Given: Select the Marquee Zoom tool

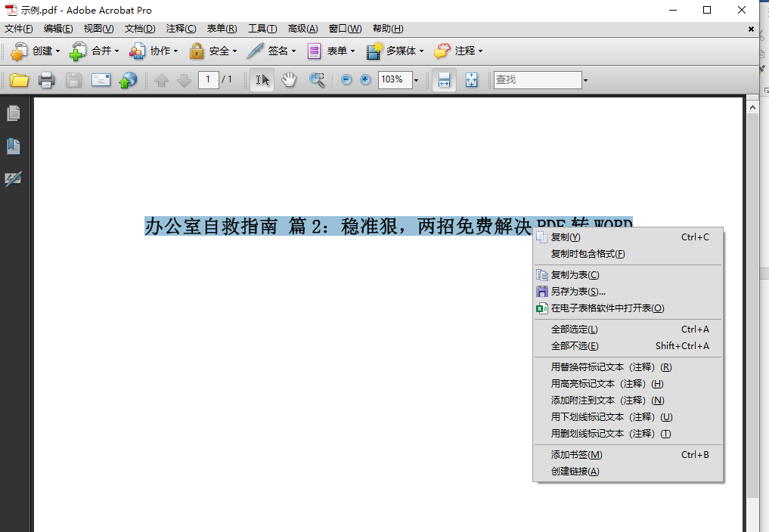Looking at the screenshot, I should (317, 80).
